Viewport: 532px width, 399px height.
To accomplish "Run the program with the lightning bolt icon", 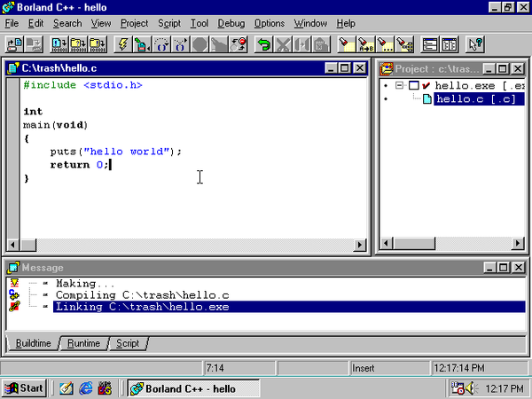I will click(123, 44).
